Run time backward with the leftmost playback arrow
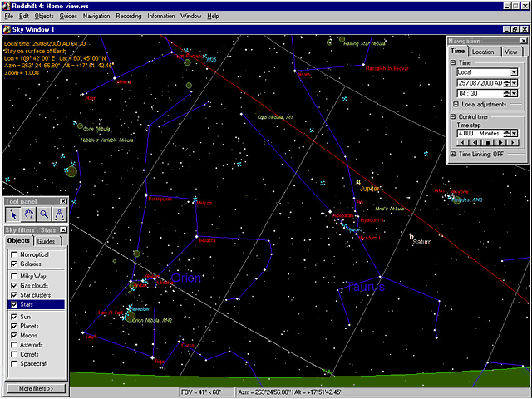This screenshot has width=532, height=399. pos(463,142)
